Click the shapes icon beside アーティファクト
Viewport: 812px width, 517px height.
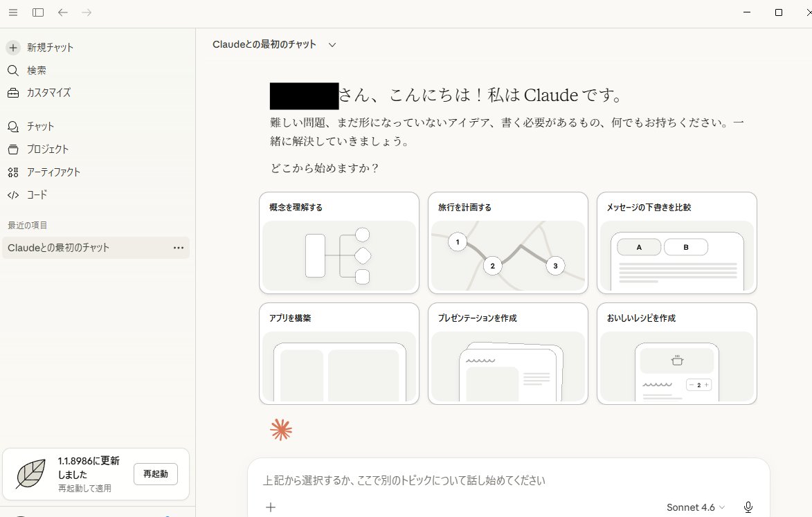[13, 172]
